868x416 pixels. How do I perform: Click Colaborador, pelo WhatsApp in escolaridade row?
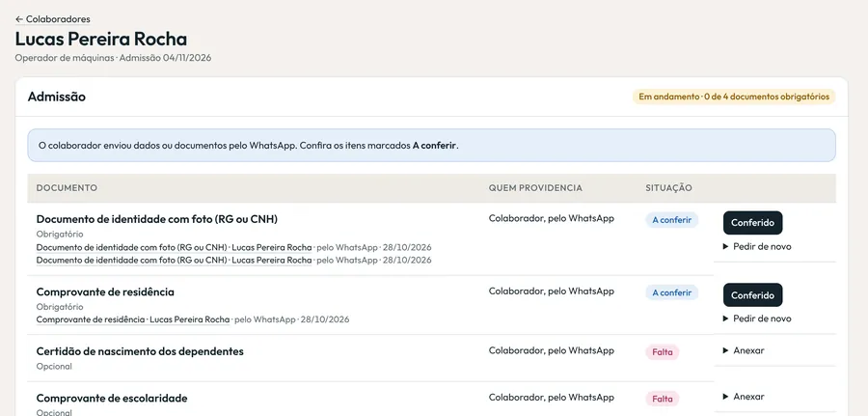(x=552, y=397)
